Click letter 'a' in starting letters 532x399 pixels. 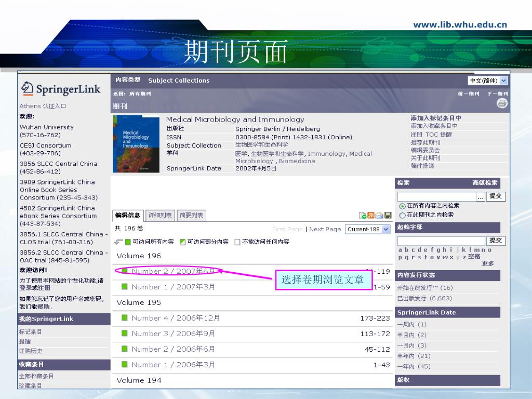[401, 250]
